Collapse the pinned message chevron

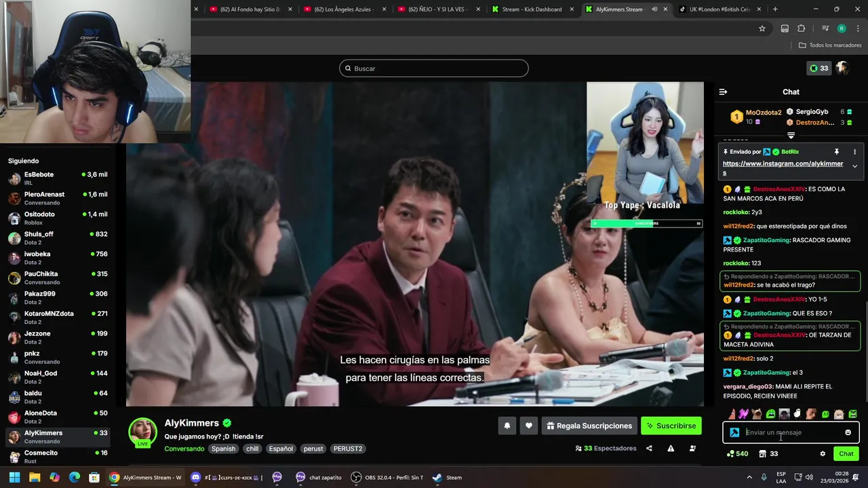pos(854,166)
